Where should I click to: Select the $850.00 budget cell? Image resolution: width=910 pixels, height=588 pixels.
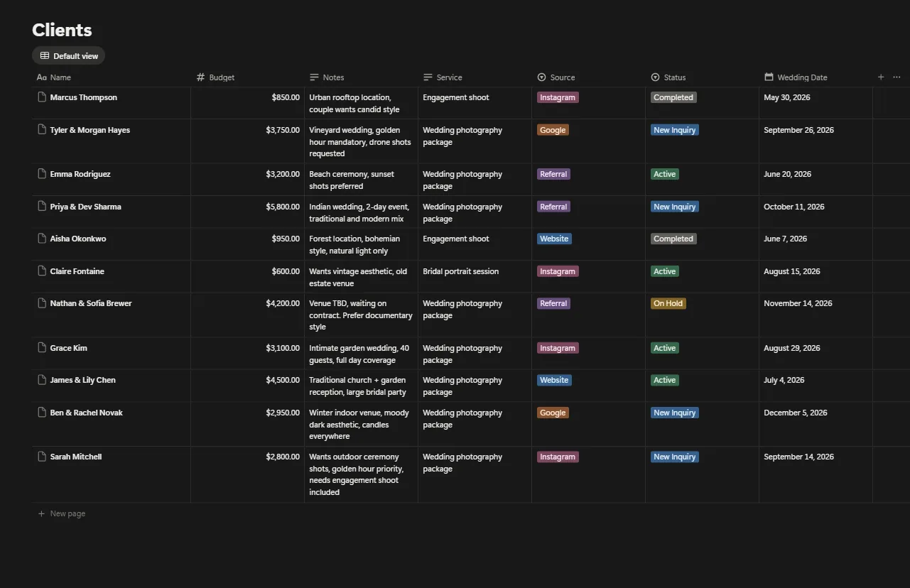click(247, 103)
